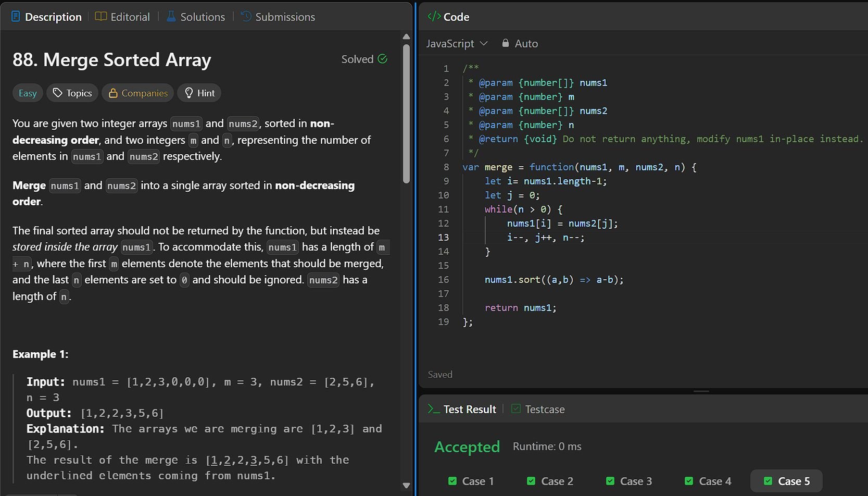Click the Submissions history clock icon
The width and height of the screenshot is (868, 496).
point(246,17)
